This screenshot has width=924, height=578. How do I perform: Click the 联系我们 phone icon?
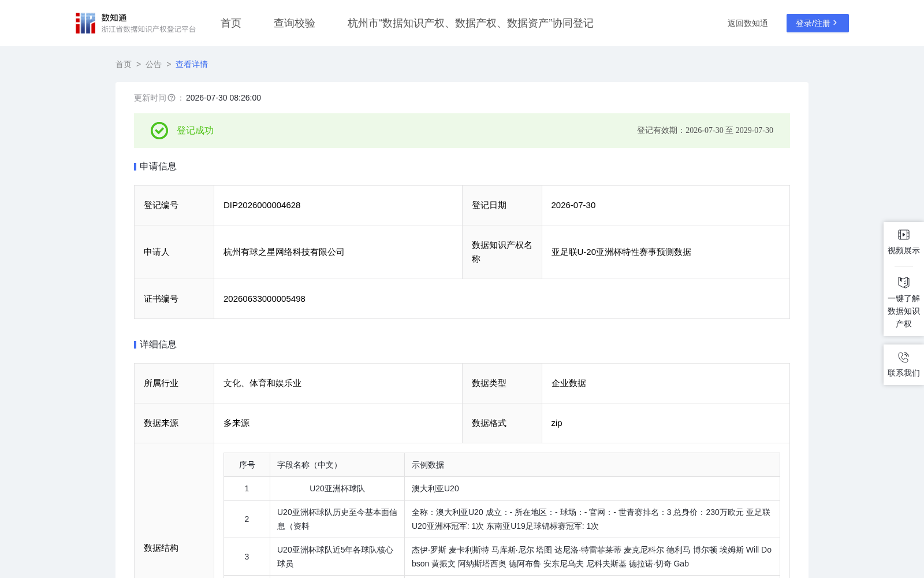coord(904,357)
